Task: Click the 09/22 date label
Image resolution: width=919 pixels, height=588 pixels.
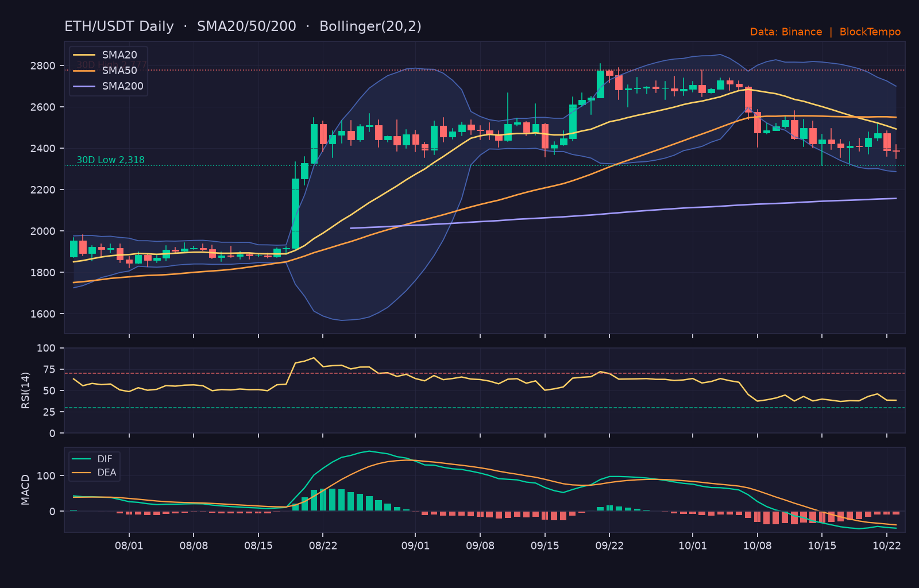Action: (609, 546)
